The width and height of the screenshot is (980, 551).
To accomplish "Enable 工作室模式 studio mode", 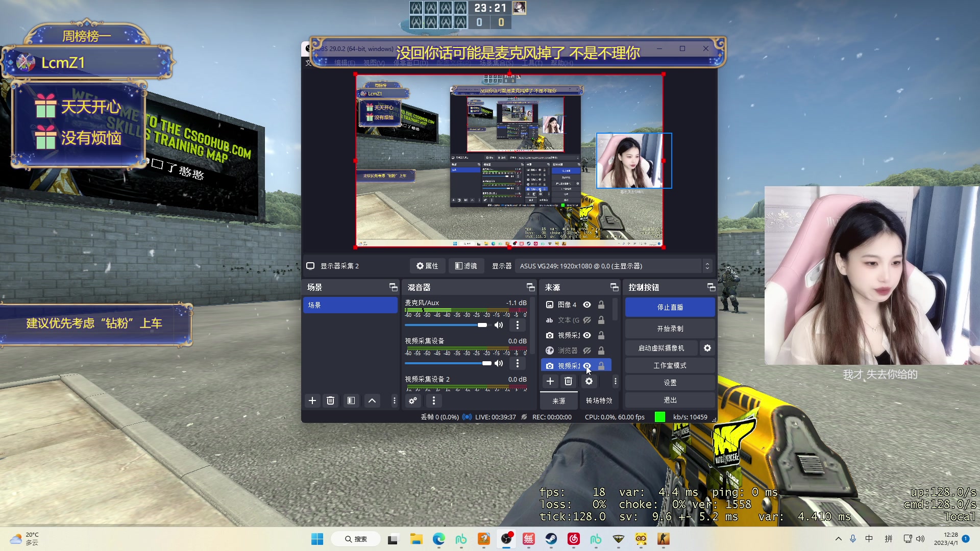I will point(670,365).
